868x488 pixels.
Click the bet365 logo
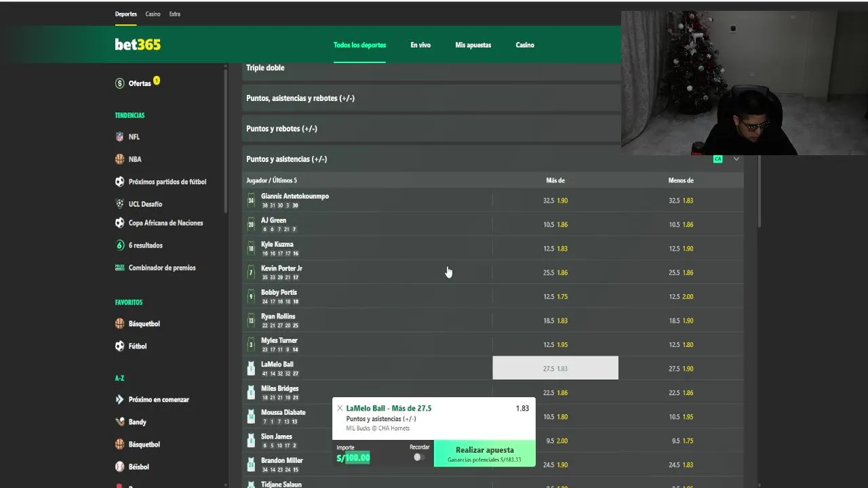click(x=138, y=45)
